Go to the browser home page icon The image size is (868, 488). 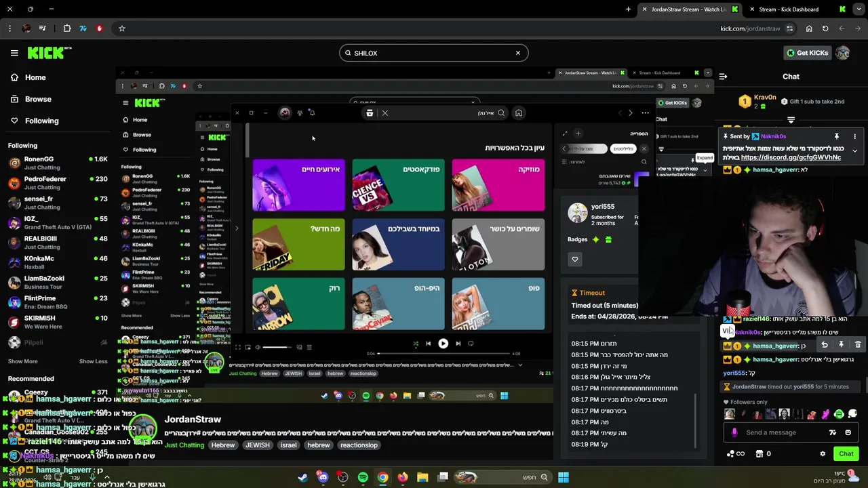tap(809, 28)
